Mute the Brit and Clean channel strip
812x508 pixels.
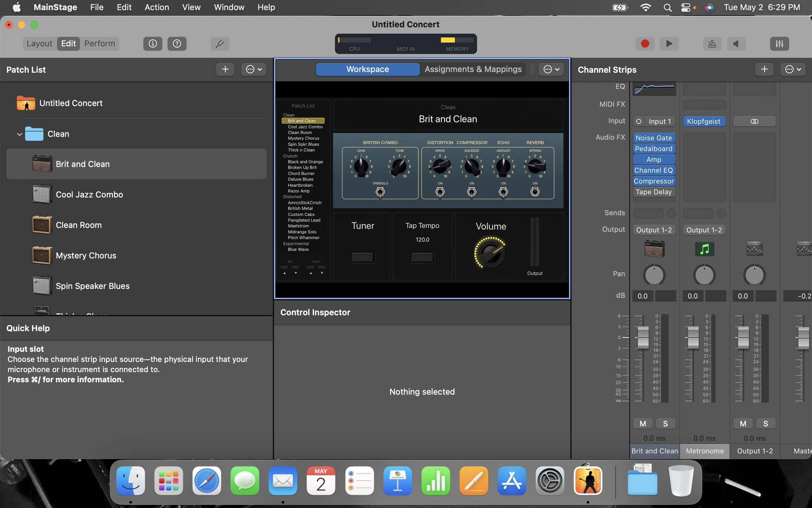[643, 424]
